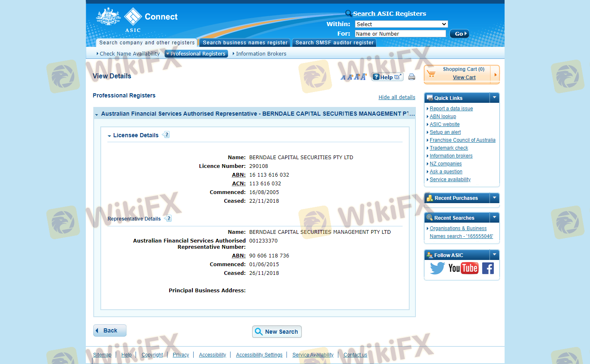Expand the Shopping Cart arrow
Image resolution: width=590 pixels, height=364 pixels.
(495, 75)
